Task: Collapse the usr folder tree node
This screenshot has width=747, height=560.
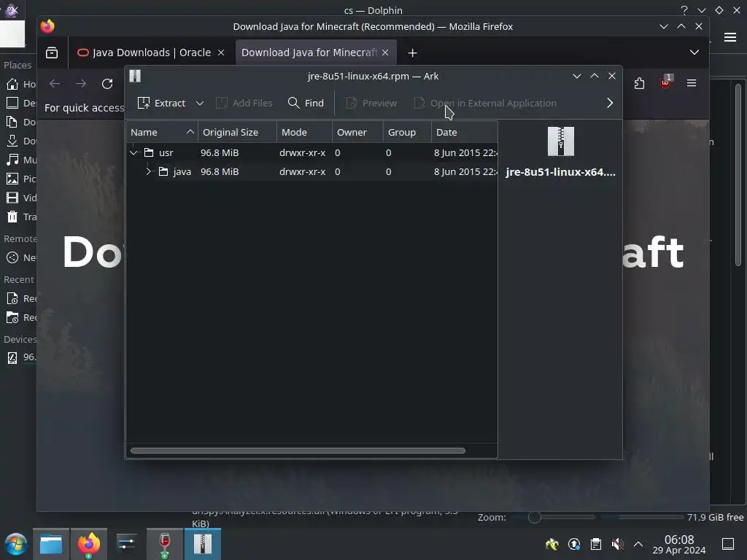Action: (134, 153)
